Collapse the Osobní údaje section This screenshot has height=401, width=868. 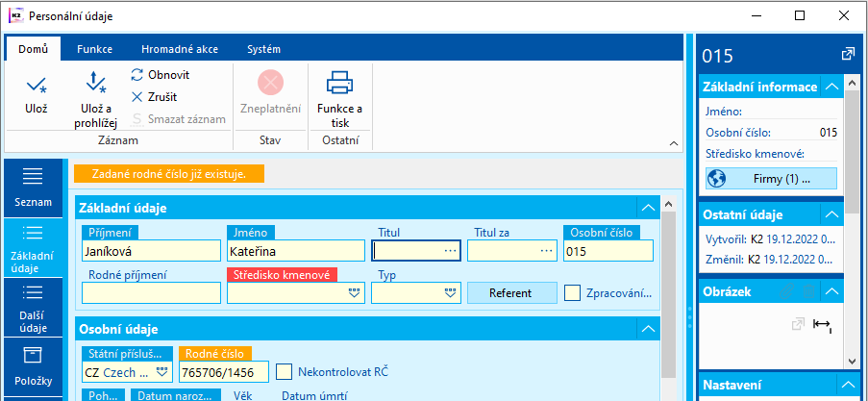point(648,329)
